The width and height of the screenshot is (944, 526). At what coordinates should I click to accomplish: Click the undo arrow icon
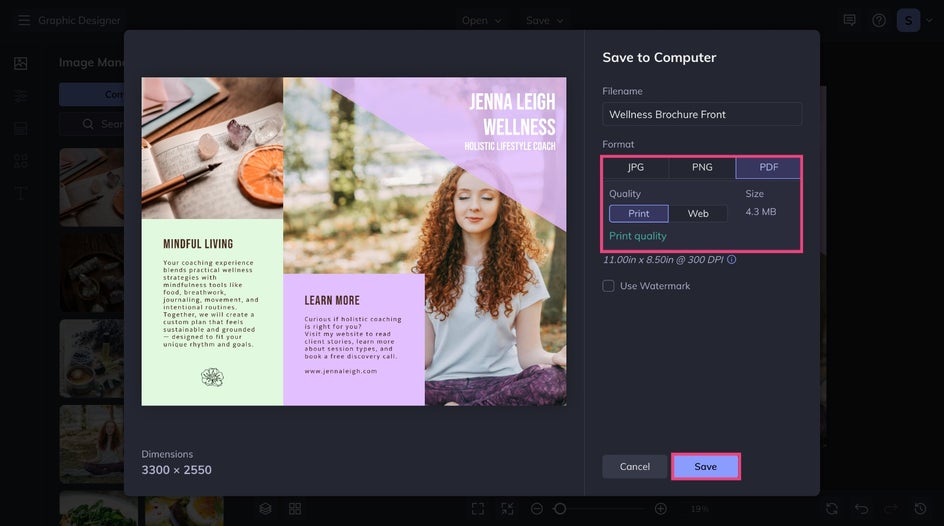[x=862, y=509]
